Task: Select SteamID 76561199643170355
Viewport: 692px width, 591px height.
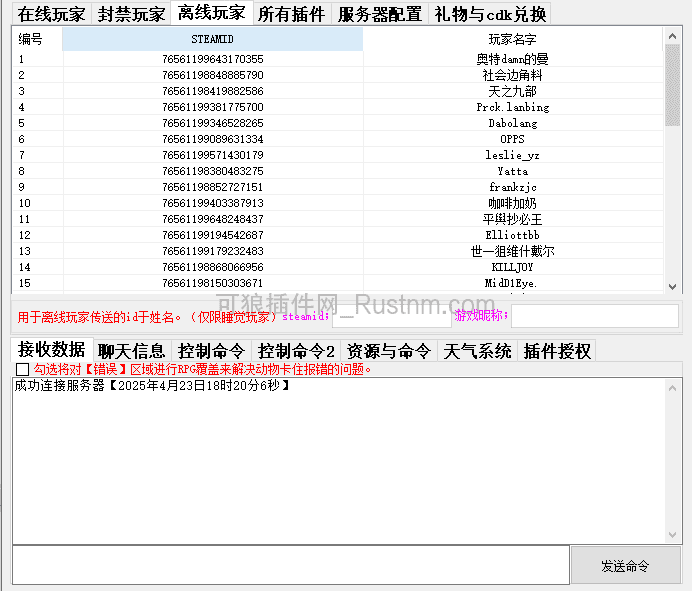Action: pyautogui.click(x=213, y=59)
